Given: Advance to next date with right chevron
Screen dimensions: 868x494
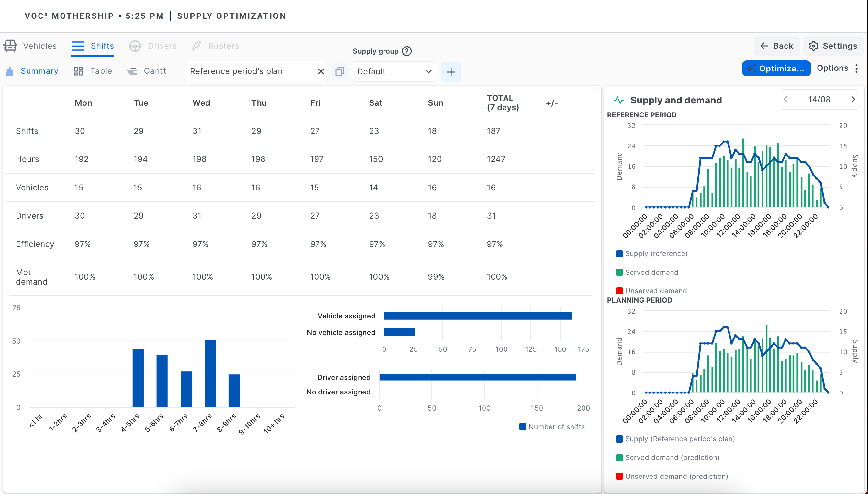Looking at the screenshot, I should coord(853,99).
